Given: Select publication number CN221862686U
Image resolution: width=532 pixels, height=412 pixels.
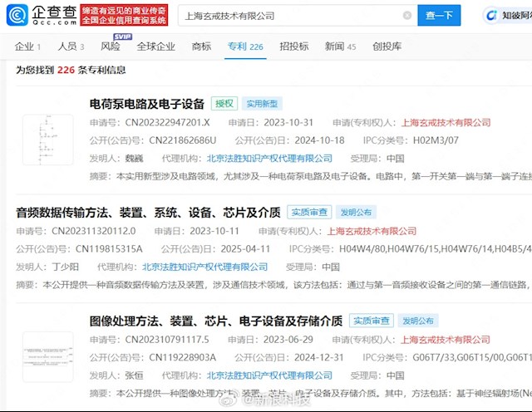Looking at the screenshot, I should [183, 140].
